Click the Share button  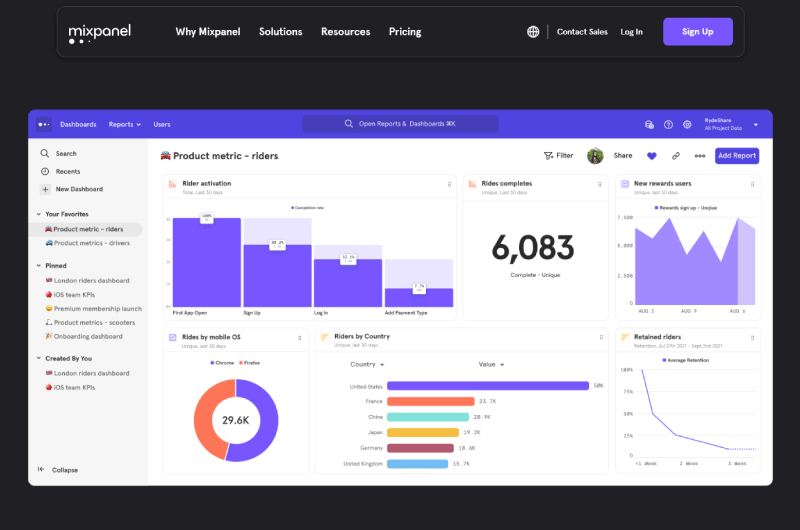[622, 156]
